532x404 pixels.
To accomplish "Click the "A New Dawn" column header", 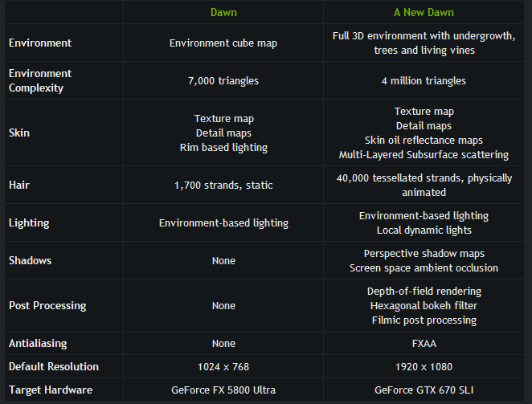I will pyautogui.click(x=424, y=13).
